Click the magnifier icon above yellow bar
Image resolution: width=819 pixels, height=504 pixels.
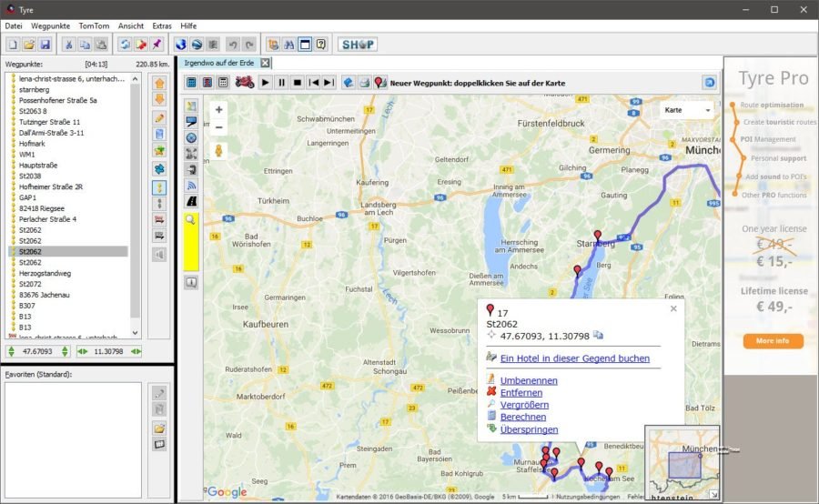click(191, 220)
